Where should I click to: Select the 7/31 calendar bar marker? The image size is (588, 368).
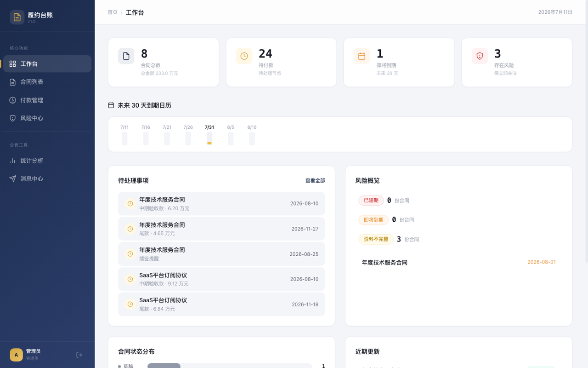point(209,138)
